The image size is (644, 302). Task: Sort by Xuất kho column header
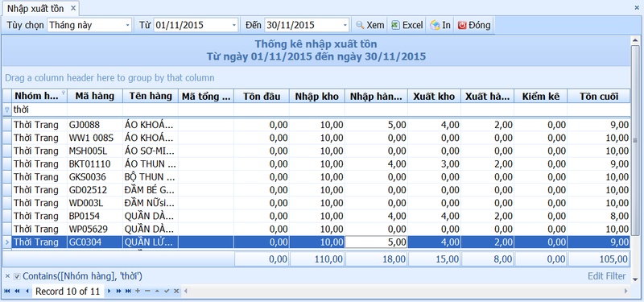(434, 96)
